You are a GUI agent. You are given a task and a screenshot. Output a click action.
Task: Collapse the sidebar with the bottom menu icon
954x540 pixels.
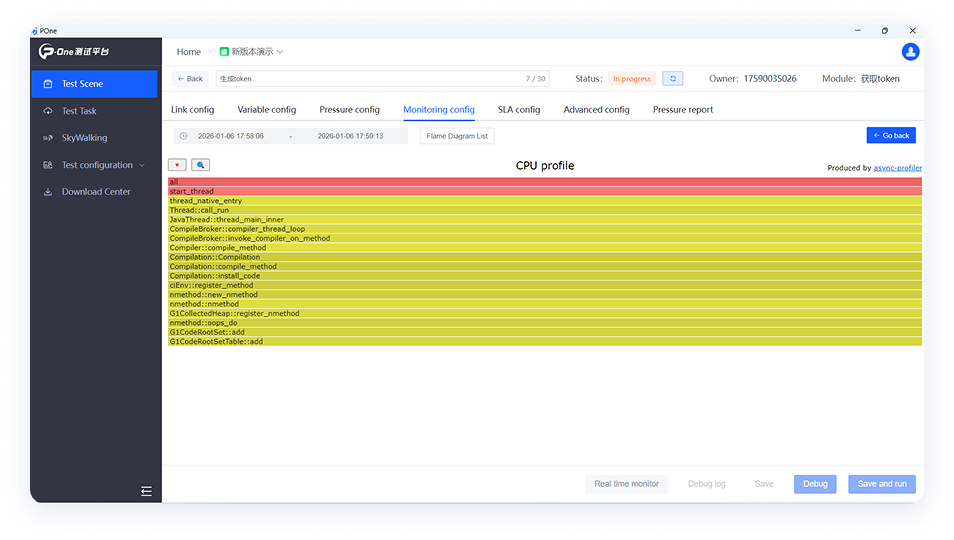146,491
